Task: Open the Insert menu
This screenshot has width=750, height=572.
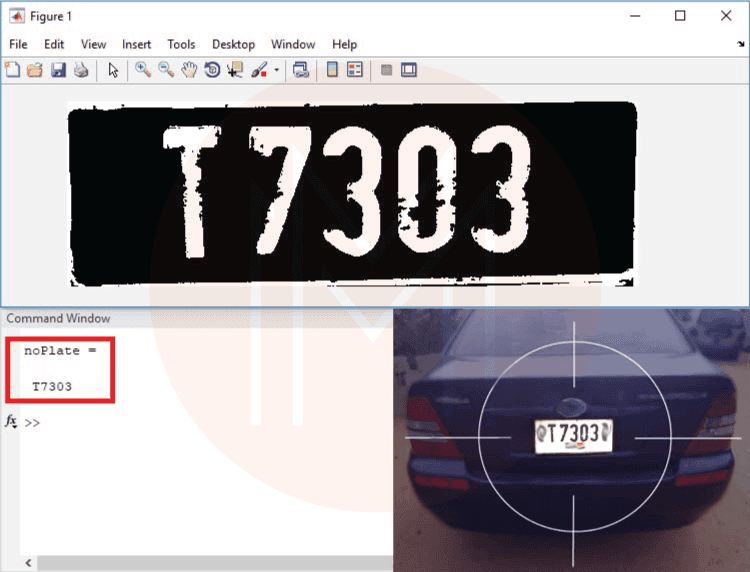Action: click(x=136, y=44)
